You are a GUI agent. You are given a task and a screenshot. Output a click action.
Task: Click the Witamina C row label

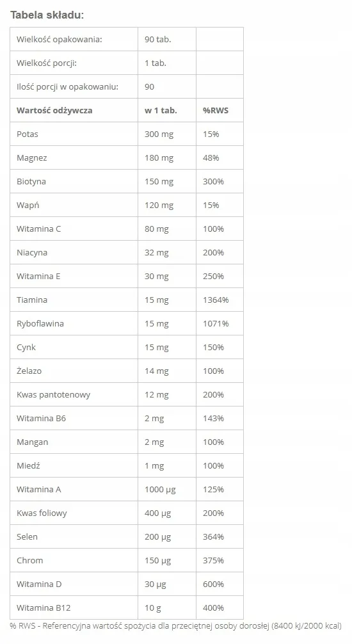click(38, 229)
